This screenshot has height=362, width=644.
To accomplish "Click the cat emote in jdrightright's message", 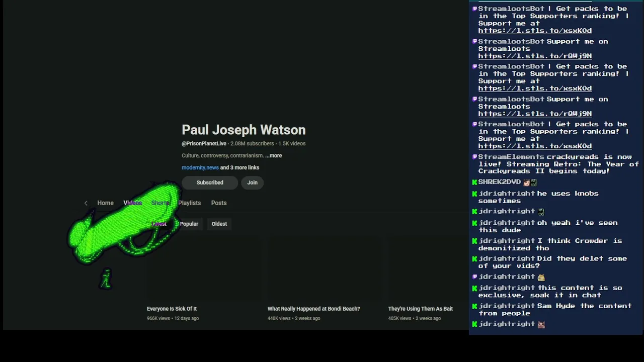I will tap(541, 324).
